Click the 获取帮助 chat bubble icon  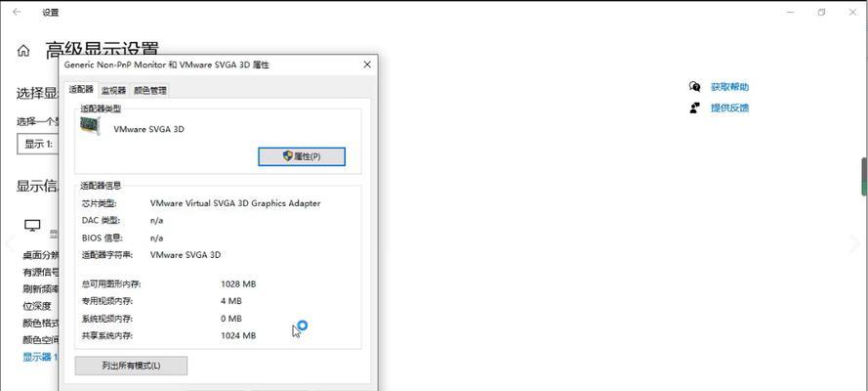pos(694,86)
